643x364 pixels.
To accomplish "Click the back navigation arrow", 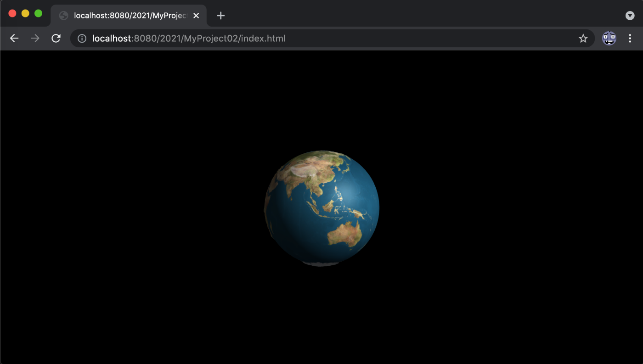I will pos(14,38).
